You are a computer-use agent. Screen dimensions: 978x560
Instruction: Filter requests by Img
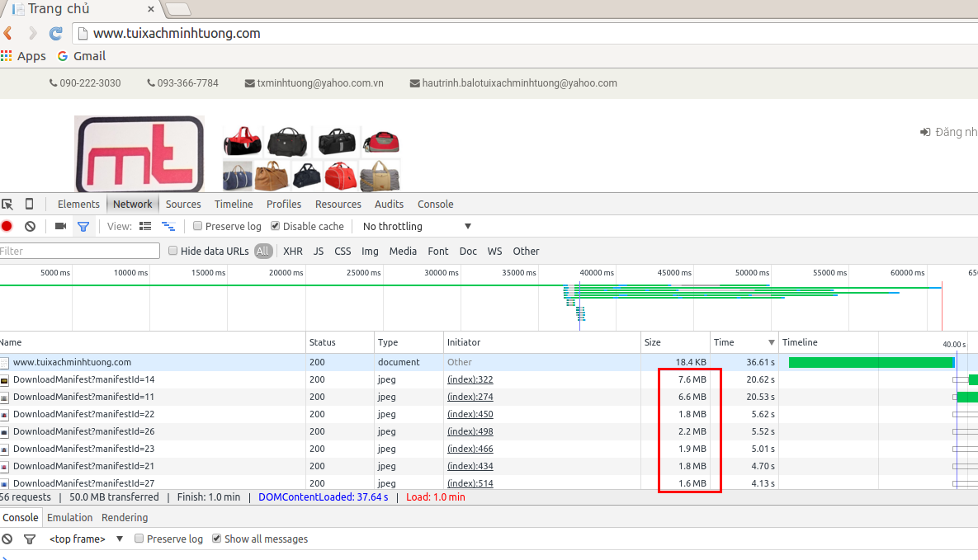coord(370,252)
